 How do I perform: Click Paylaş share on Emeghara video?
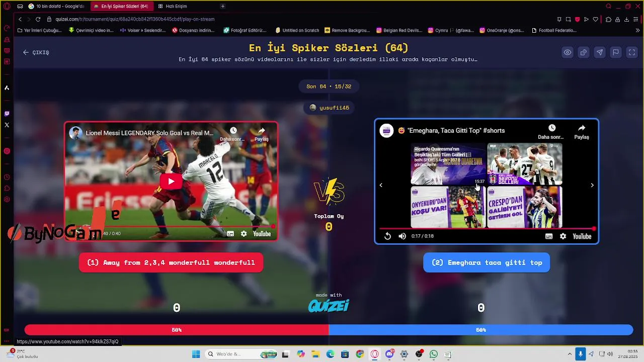coord(582,132)
